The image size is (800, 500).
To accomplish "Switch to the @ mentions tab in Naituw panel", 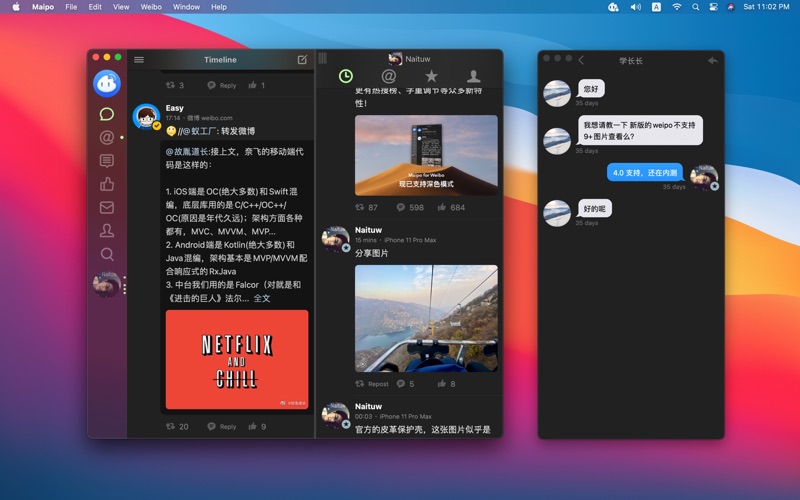I will (x=389, y=76).
